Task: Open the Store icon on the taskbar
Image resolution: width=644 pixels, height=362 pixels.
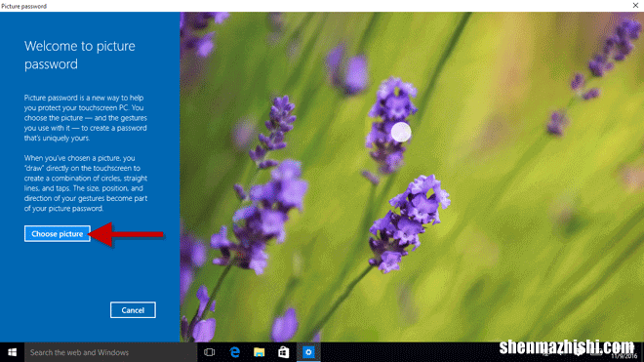Action: coord(284,352)
